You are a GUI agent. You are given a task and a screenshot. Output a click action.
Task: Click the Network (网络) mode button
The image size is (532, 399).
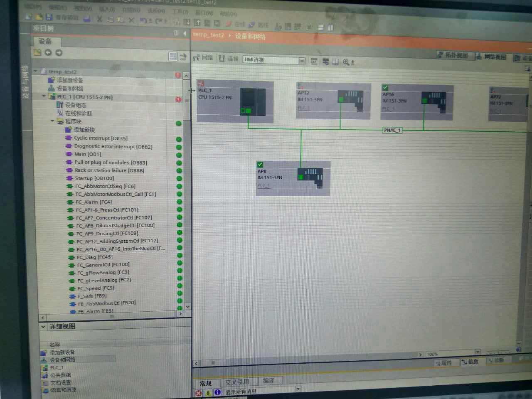pos(203,58)
